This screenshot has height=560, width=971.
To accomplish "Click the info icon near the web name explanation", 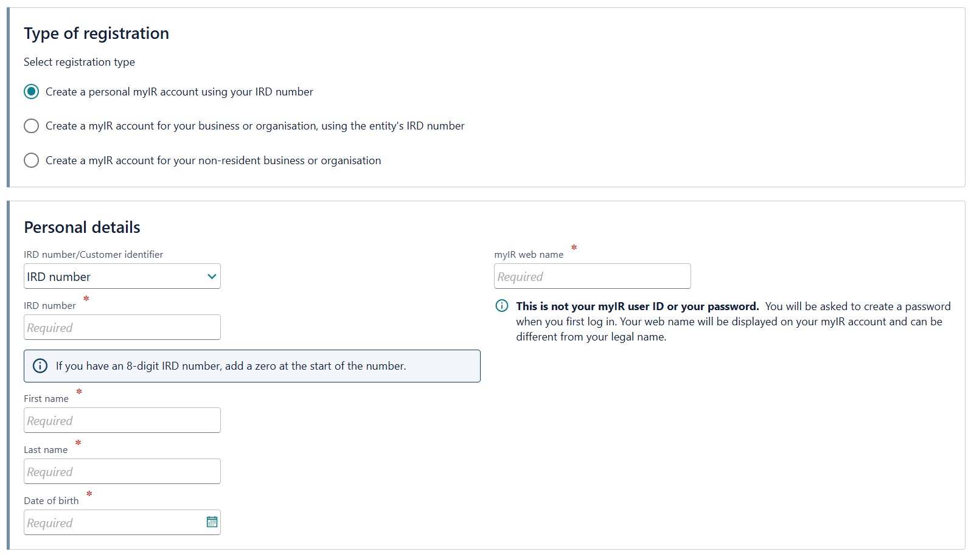I will pyautogui.click(x=501, y=306).
